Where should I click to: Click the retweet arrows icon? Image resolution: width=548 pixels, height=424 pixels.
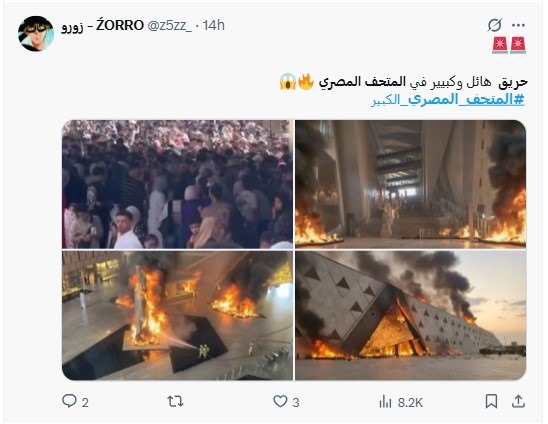pos(175,401)
